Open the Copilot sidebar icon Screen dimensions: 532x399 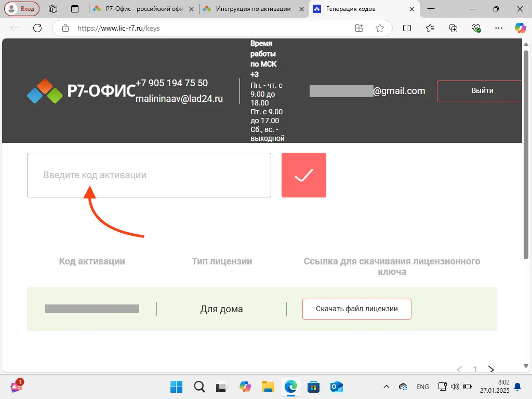click(x=520, y=28)
